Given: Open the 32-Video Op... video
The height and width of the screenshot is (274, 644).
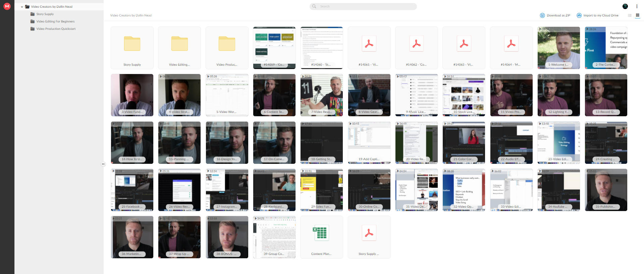Looking at the screenshot, I should click(x=464, y=190).
